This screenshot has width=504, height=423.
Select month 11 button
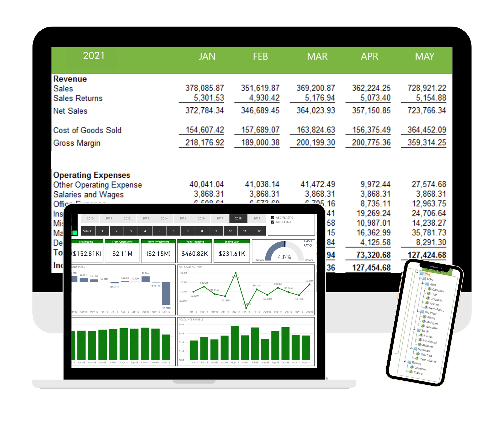[x=245, y=231]
